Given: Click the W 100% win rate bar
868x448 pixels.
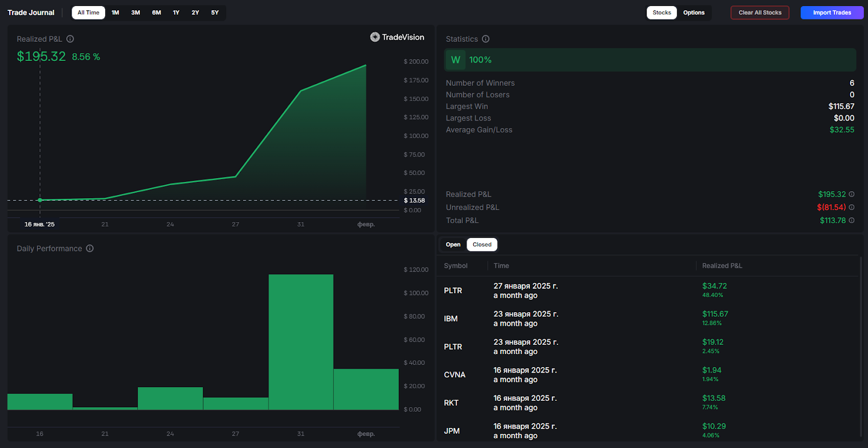Looking at the screenshot, I should tap(650, 60).
